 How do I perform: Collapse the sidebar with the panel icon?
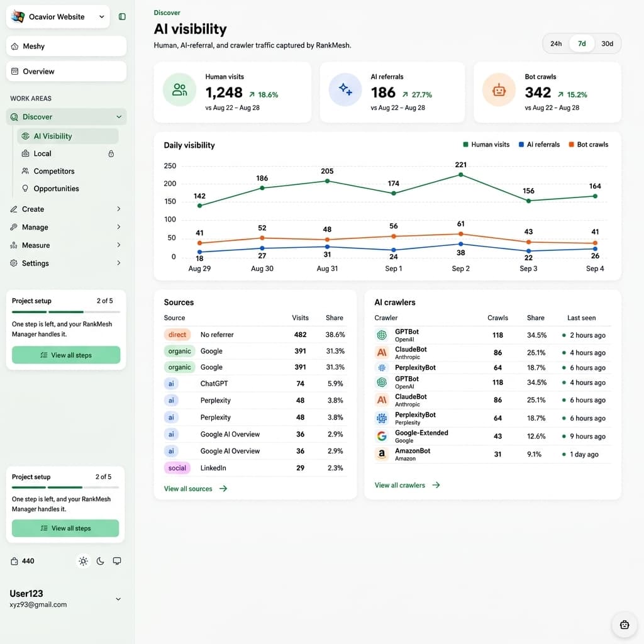[122, 16]
